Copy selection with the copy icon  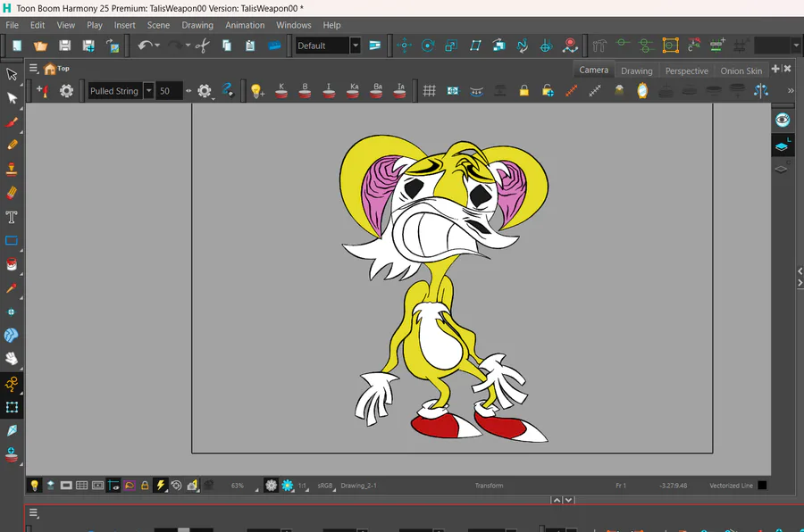[x=227, y=46]
